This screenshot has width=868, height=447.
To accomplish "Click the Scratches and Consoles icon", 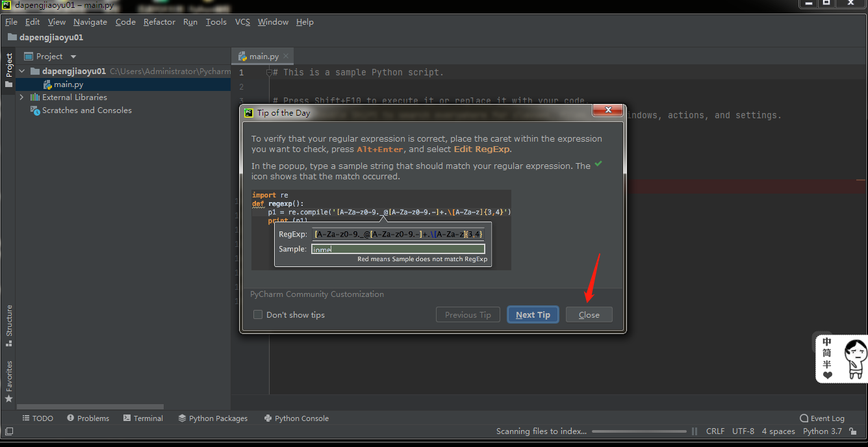I will [35, 110].
